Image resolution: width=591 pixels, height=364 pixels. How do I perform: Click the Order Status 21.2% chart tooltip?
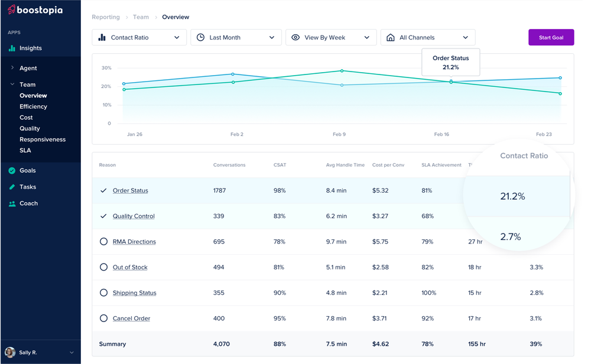[x=451, y=63]
